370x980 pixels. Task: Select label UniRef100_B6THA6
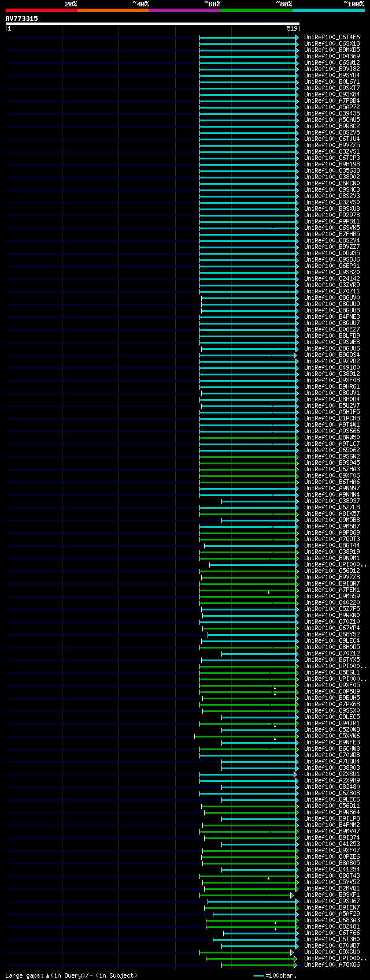tap(332, 482)
